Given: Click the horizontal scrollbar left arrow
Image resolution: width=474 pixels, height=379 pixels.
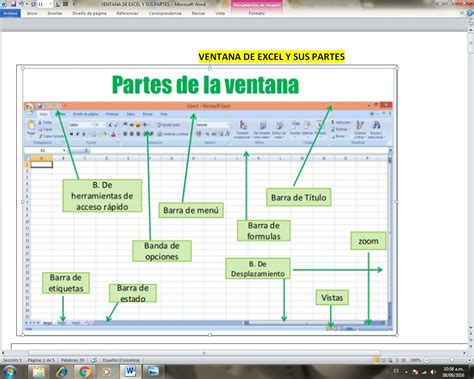Looking at the screenshot, I should [3, 353].
